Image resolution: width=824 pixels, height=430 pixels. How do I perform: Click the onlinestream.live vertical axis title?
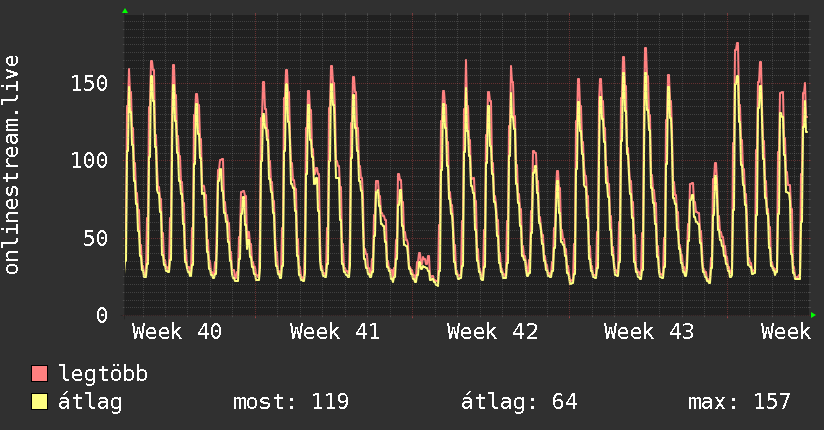(12, 165)
